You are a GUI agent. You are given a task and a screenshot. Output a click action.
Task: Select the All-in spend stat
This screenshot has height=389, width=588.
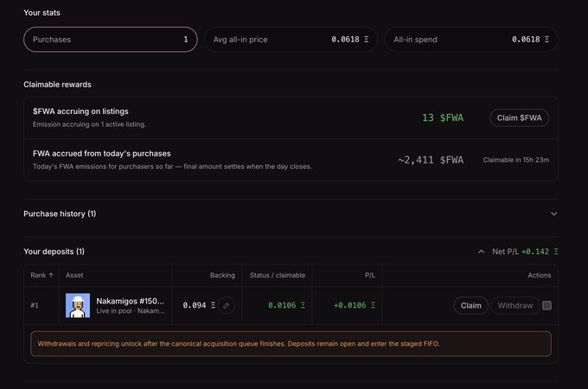click(x=471, y=40)
